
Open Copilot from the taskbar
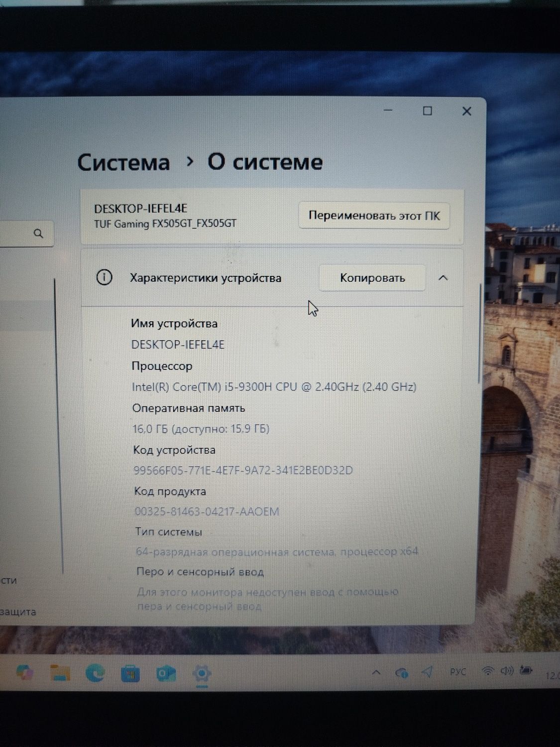(x=24, y=673)
